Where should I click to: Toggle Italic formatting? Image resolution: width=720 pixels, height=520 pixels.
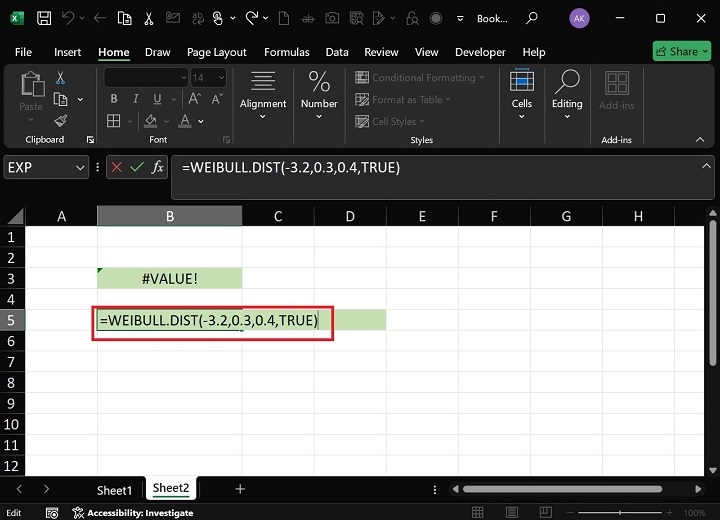pos(135,99)
